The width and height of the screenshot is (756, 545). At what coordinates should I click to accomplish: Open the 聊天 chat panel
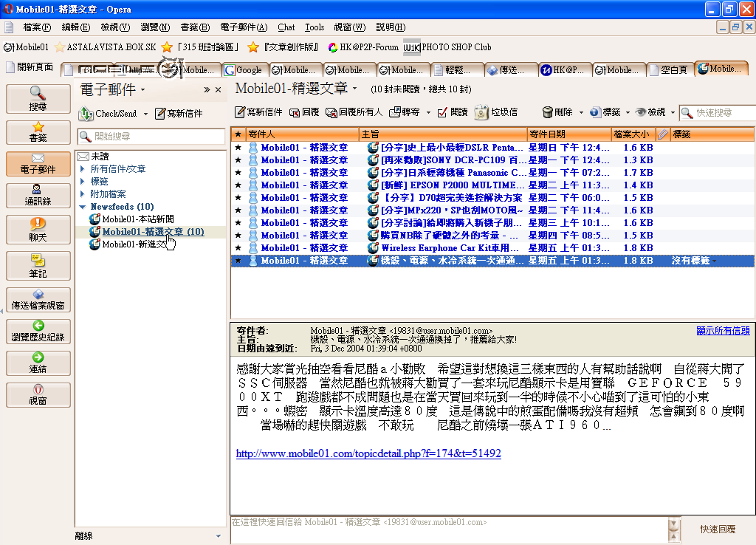tap(38, 230)
